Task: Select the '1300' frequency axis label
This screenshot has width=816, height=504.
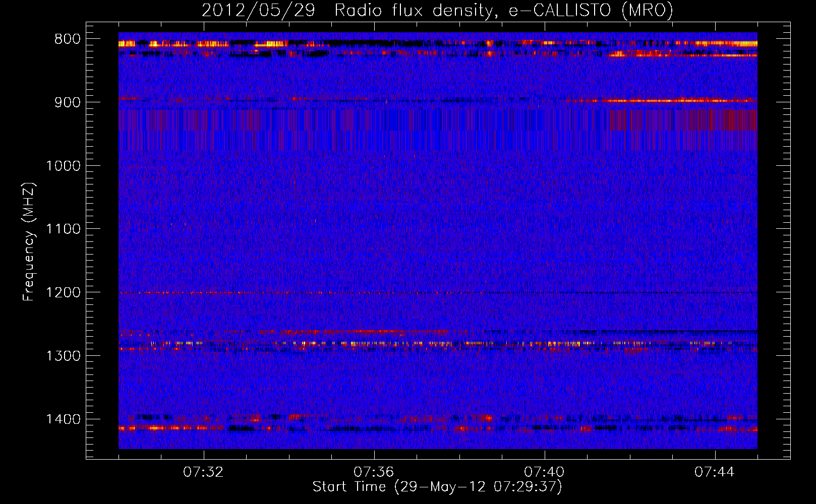Action: tap(63, 356)
